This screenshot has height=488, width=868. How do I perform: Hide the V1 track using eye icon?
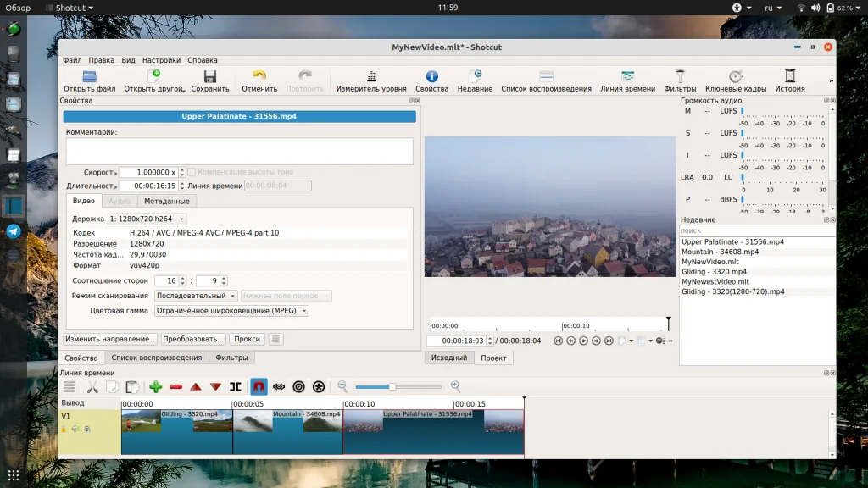pos(86,430)
